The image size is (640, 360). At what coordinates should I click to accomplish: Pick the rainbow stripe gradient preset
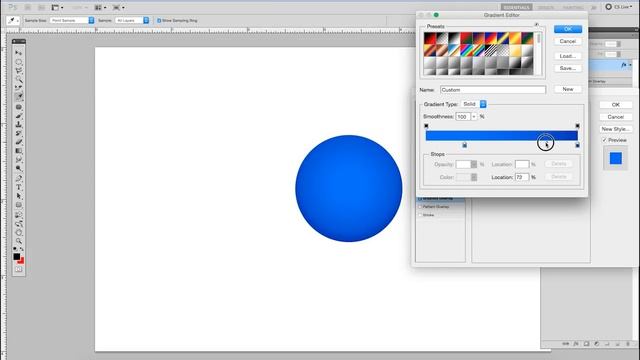point(466,50)
